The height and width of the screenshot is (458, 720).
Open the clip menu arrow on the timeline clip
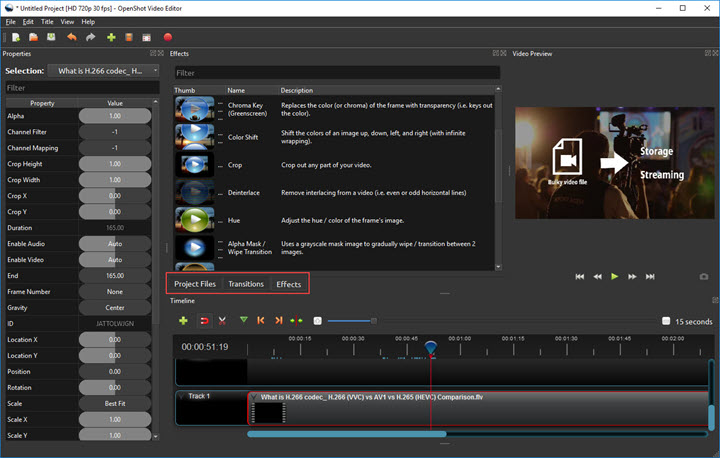pos(254,397)
